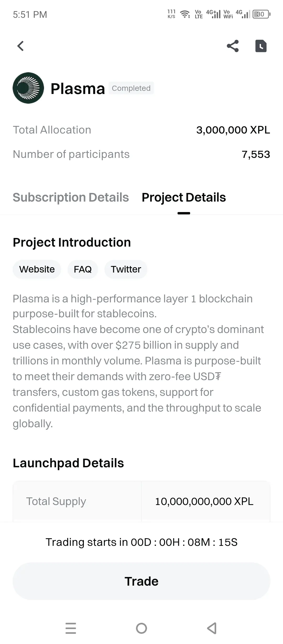Tap the back arrow icon

20,46
